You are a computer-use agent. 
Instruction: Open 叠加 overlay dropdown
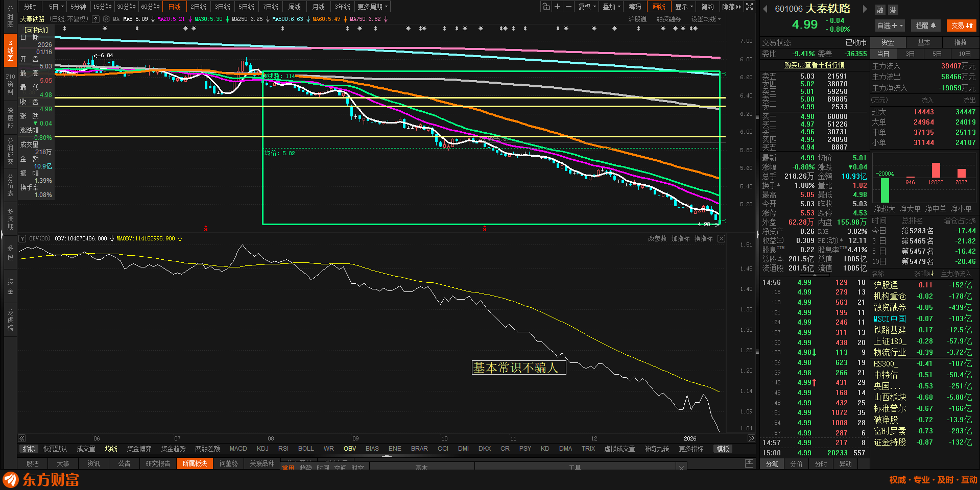tap(611, 7)
